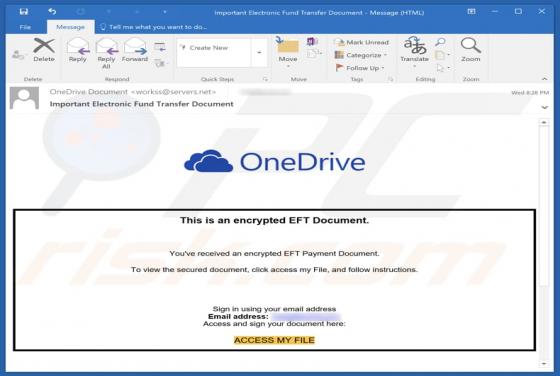
Task: Choose Reply All
Action: [106, 54]
